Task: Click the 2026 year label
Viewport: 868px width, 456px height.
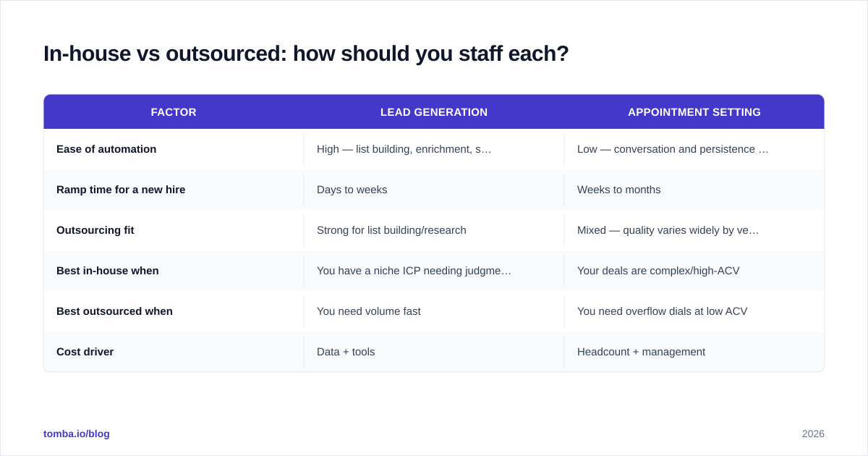Action: click(813, 434)
